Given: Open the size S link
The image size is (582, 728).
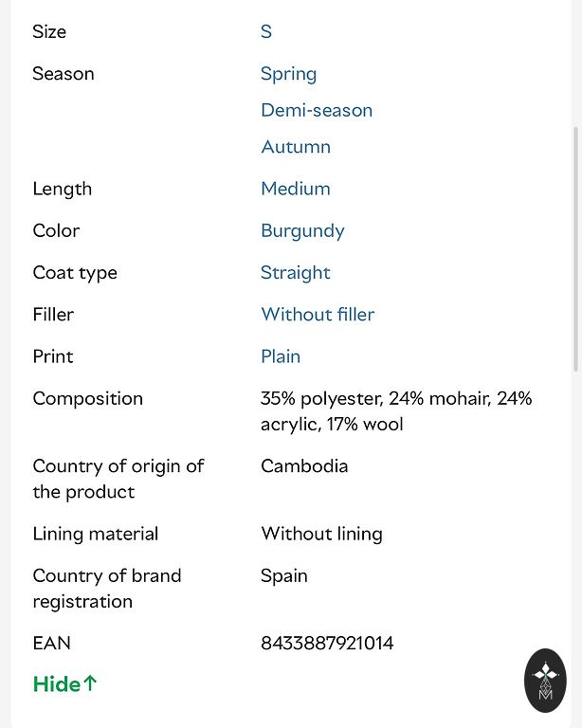Looking at the screenshot, I should [266, 31].
